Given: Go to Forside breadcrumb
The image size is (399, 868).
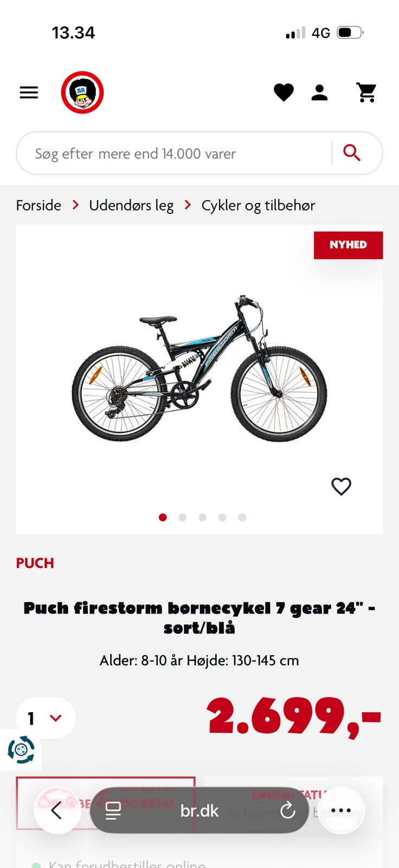Looking at the screenshot, I should pos(38,205).
